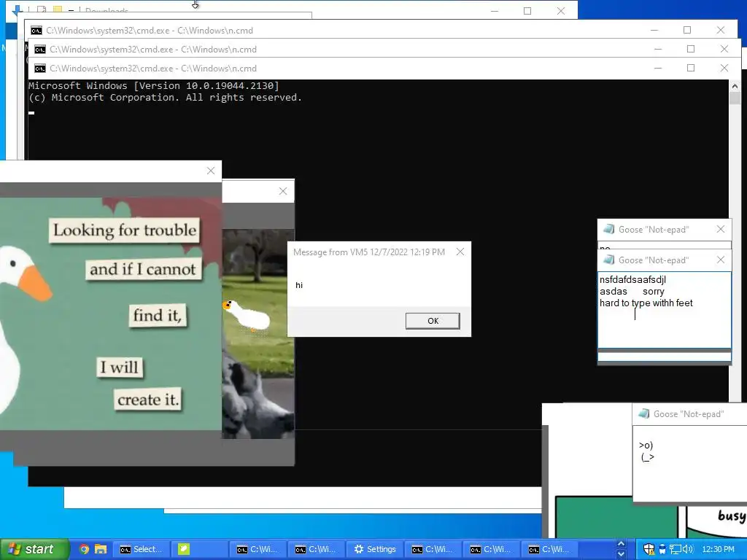Close the 'Looking for trouble' goose meme window
This screenshot has height=560, width=747.
coord(211,171)
